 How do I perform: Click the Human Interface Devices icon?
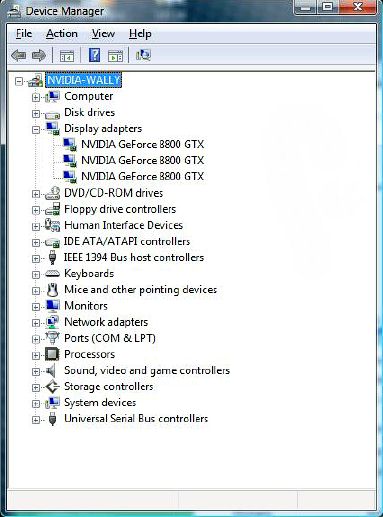(52, 225)
